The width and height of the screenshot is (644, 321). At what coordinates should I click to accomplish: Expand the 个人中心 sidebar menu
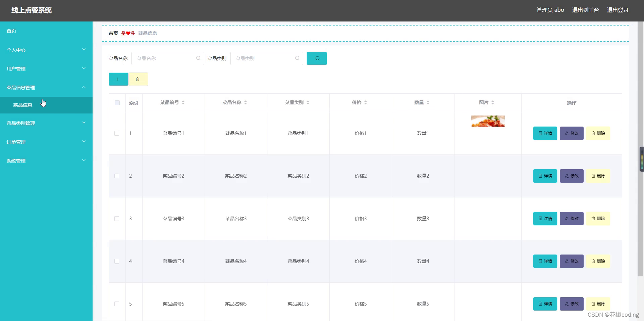point(46,50)
